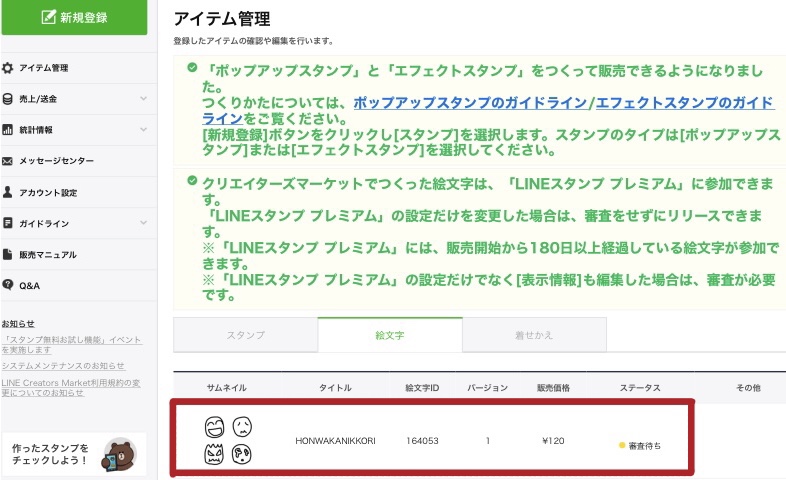Open the スタンプ無料お試し機能 event notice link
The height and width of the screenshot is (480, 786).
72,345
